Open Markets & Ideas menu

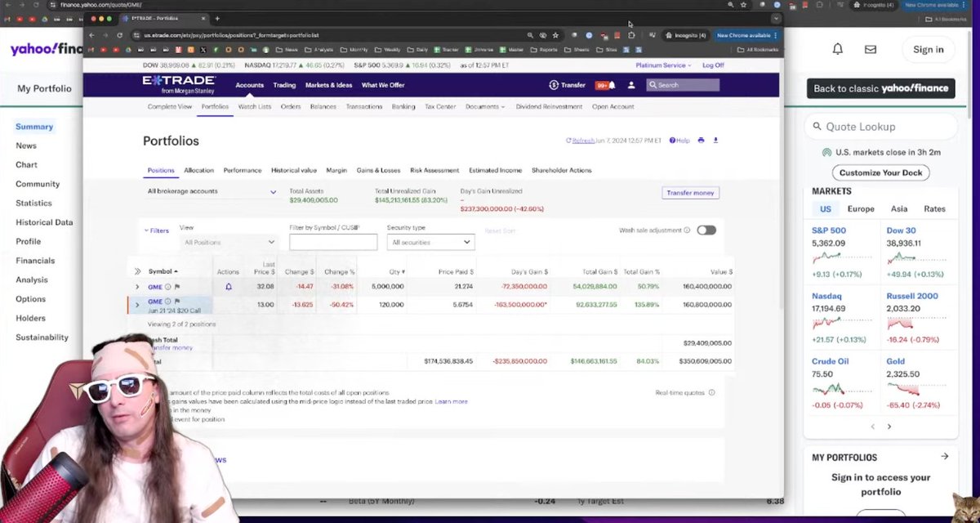(328, 85)
